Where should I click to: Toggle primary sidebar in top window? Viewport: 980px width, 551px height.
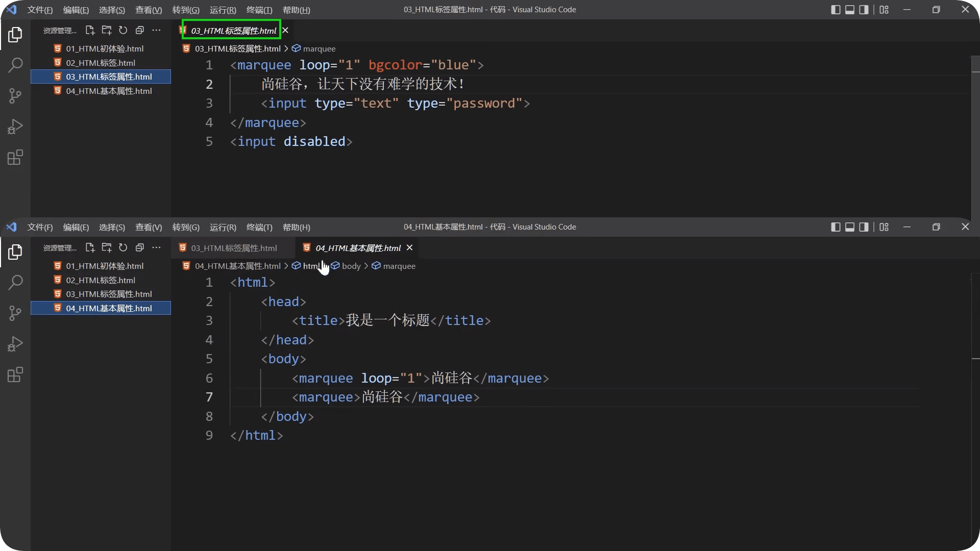836,10
